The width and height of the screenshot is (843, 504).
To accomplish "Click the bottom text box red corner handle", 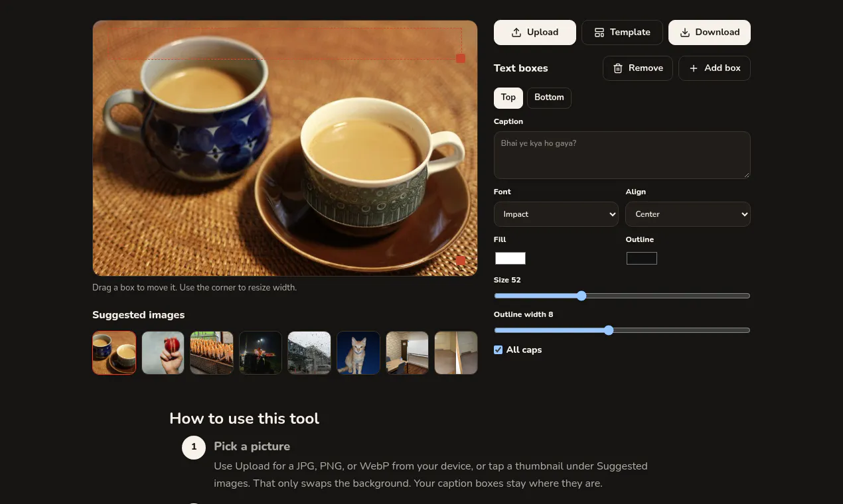I will tap(461, 261).
